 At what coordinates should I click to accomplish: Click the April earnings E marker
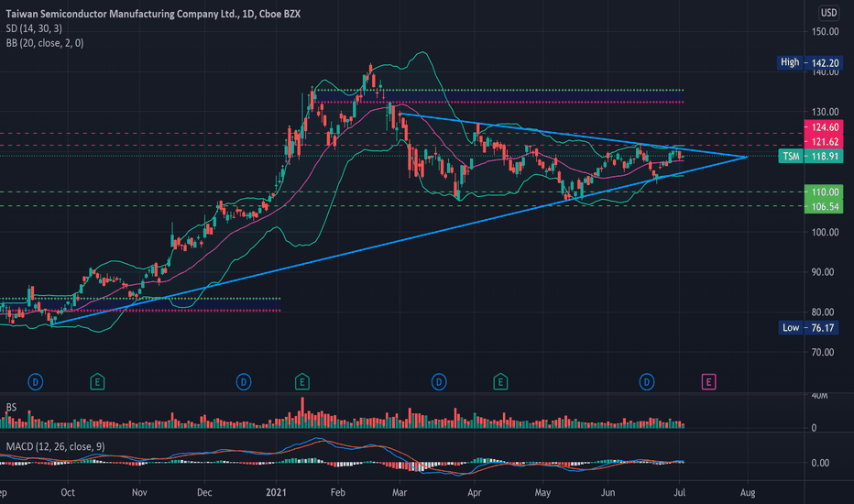pos(500,382)
